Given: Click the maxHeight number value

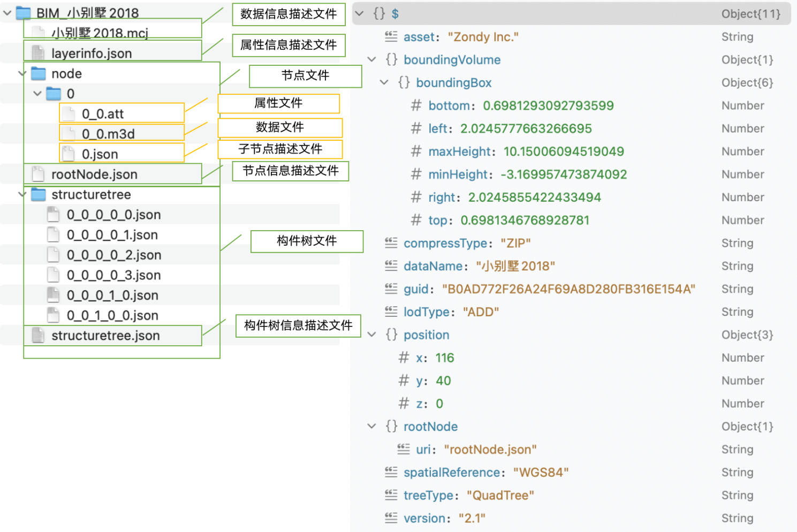Looking at the screenshot, I should pyautogui.click(x=564, y=151).
